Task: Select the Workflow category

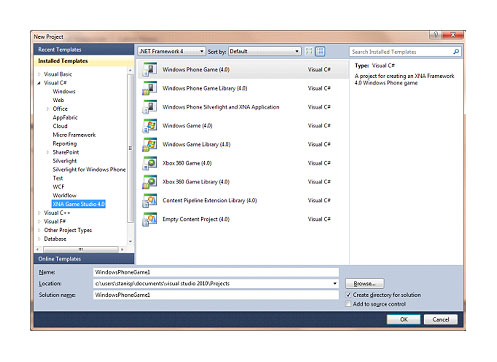Action: 64,195
